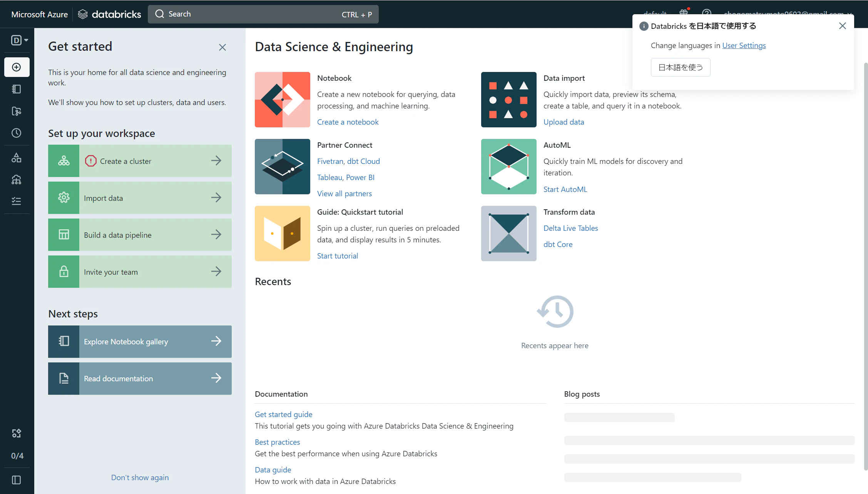Open Explore Notebook gallery
This screenshot has width=868, height=494.
point(140,342)
